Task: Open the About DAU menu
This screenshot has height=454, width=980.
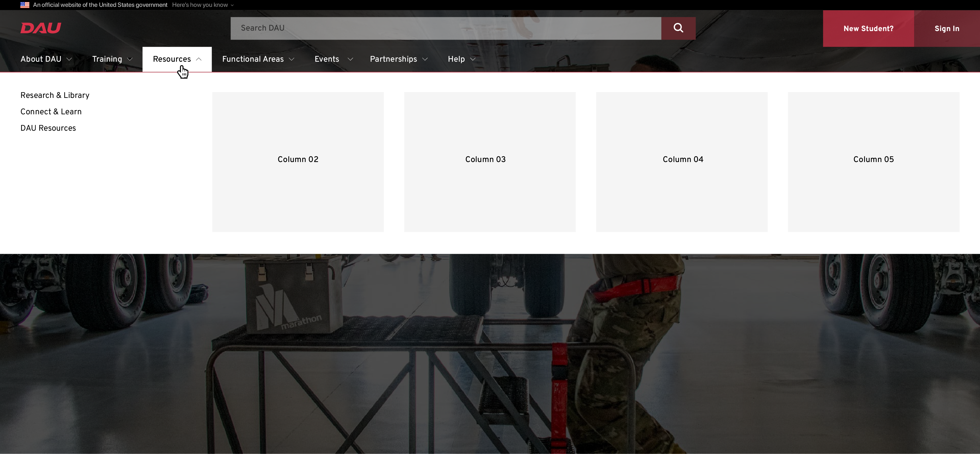Action: point(41,59)
